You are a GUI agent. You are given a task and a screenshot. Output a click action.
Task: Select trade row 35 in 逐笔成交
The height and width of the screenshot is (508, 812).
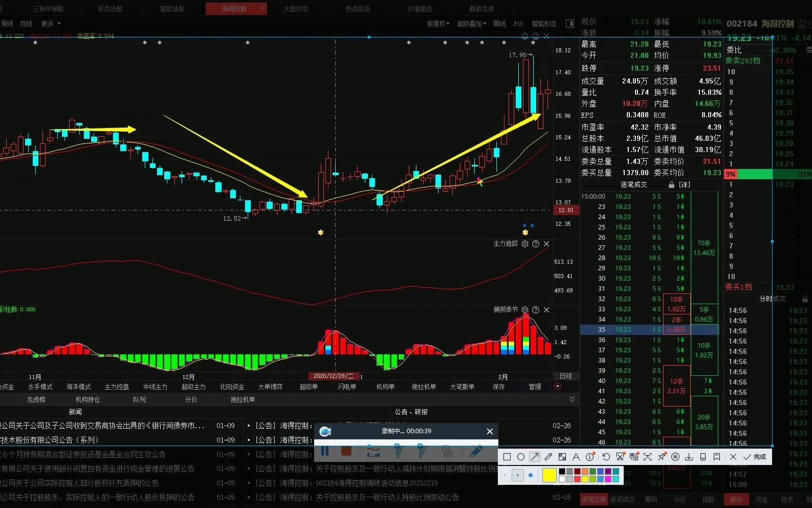click(649, 330)
